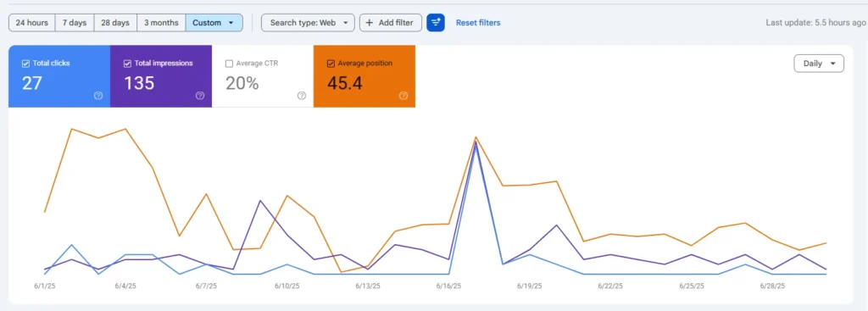This screenshot has width=868, height=311.
Task: Open the Custom date range dropdown
Action: pos(214,23)
